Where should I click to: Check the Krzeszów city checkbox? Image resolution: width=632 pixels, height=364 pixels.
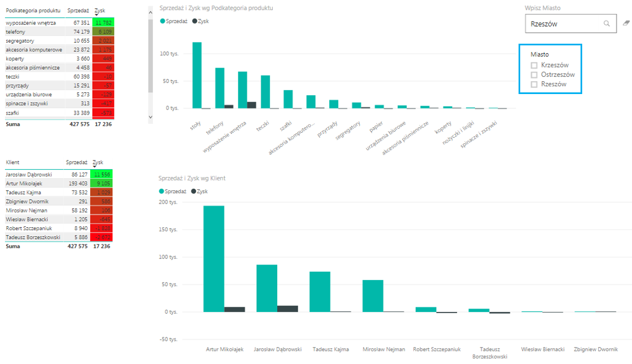pos(534,65)
